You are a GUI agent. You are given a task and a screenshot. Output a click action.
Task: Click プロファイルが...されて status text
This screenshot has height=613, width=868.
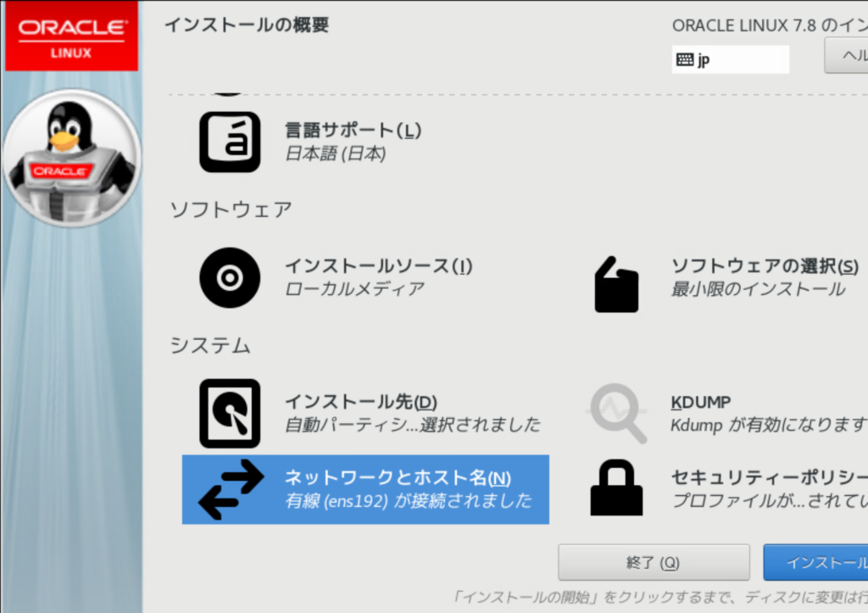coord(770,501)
